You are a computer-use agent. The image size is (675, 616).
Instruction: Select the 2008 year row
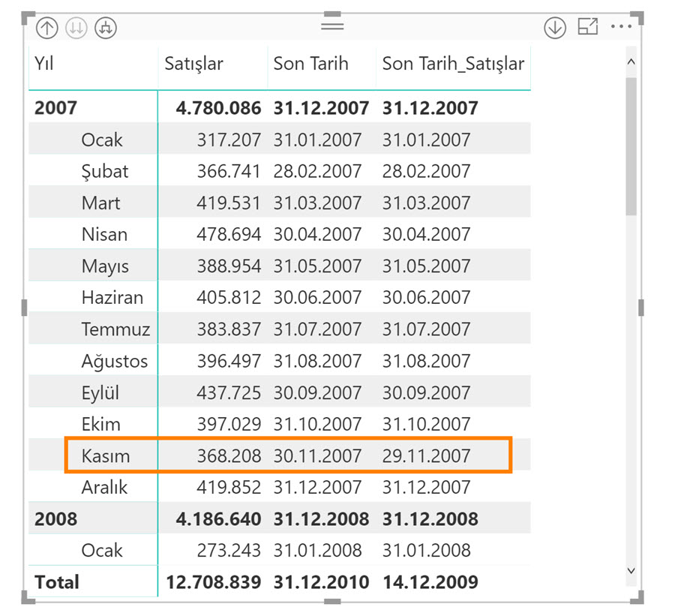coord(280,518)
